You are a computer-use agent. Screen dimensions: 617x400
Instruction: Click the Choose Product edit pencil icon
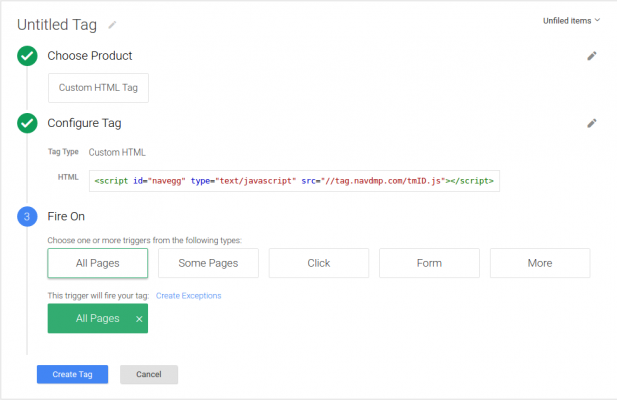click(x=592, y=56)
